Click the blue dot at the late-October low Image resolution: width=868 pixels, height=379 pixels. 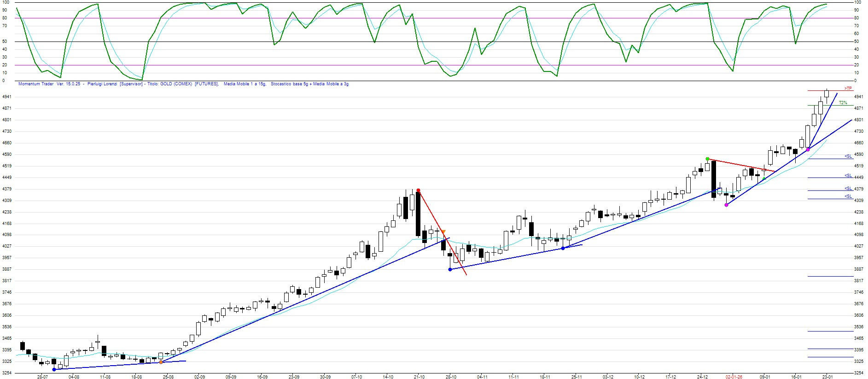[x=450, y=269]
